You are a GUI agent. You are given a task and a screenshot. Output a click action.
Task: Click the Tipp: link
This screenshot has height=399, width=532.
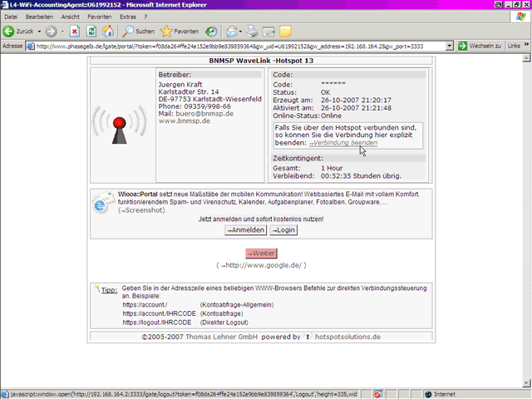click(109, 290)
